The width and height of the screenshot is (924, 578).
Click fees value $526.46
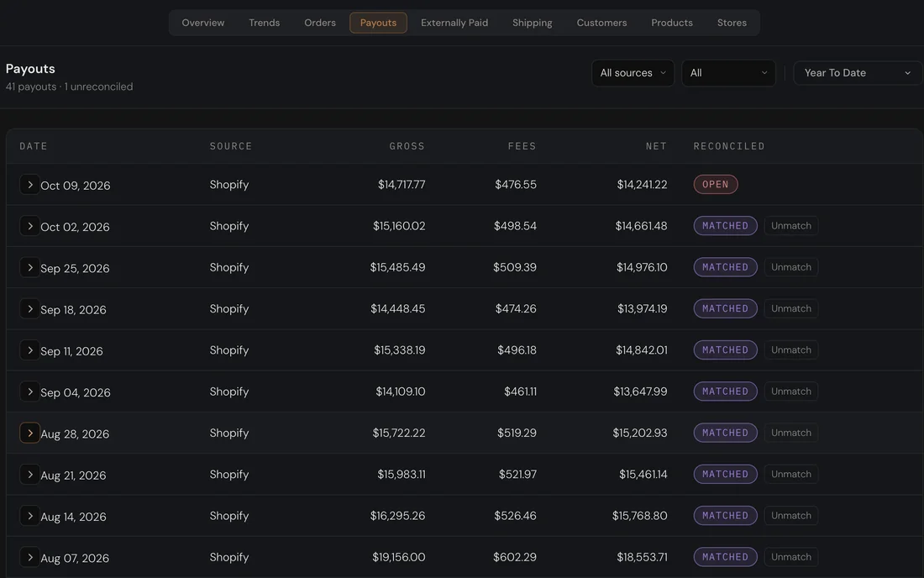tap(515, 516)
